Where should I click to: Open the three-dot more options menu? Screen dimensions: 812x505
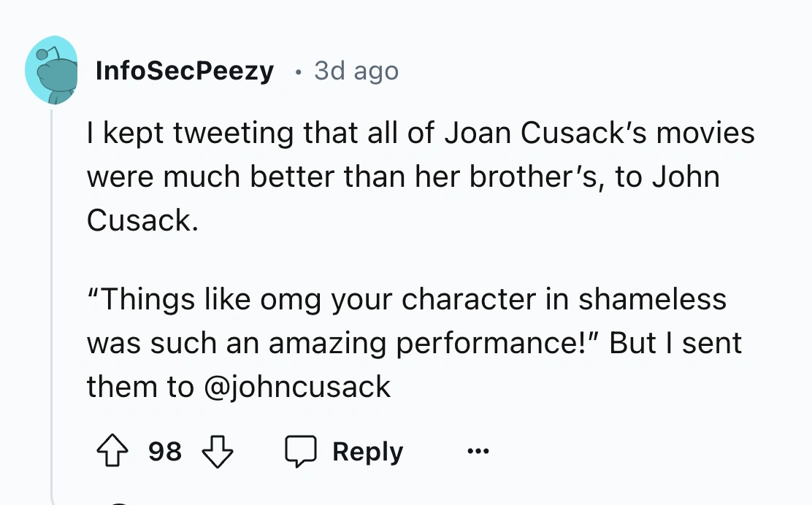pyautogui.click(x=479, y=452)
